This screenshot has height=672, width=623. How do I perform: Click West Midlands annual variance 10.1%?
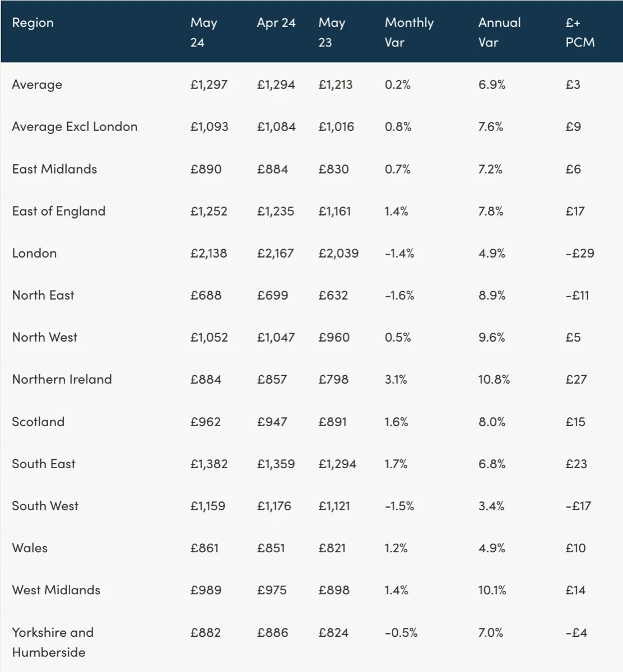pos(492,590)
